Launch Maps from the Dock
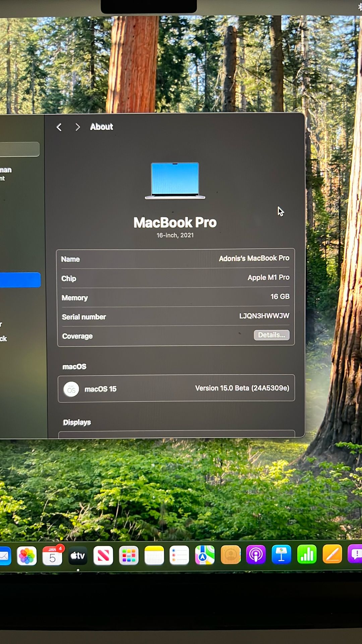Screen dimensions: 362x644 [205, 555]
